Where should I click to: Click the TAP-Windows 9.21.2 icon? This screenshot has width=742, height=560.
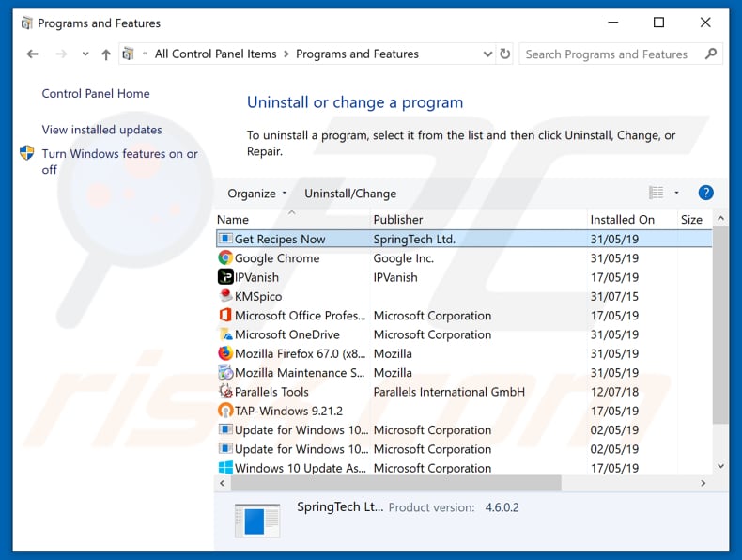pyautogui.click(x=225, y=411)
